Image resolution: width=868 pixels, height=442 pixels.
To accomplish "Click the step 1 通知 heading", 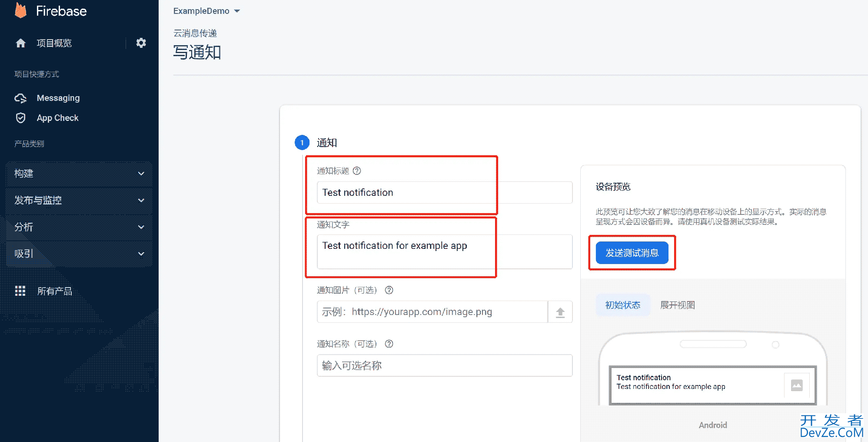I will 327,143.
